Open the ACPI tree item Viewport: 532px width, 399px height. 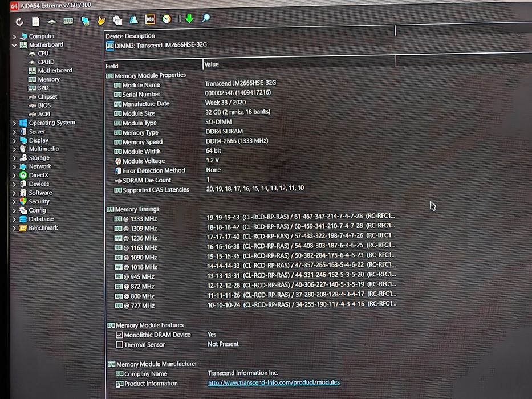(40, 115)
